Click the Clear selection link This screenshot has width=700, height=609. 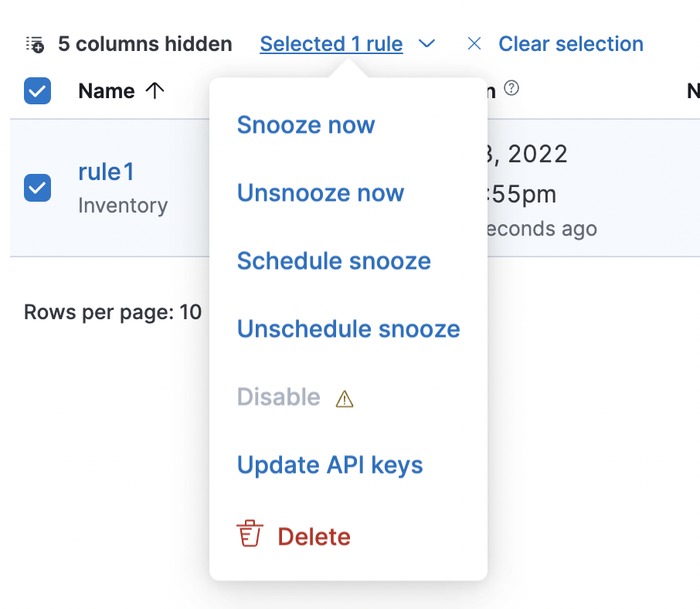pyautogui.click(x=571, y=44)
